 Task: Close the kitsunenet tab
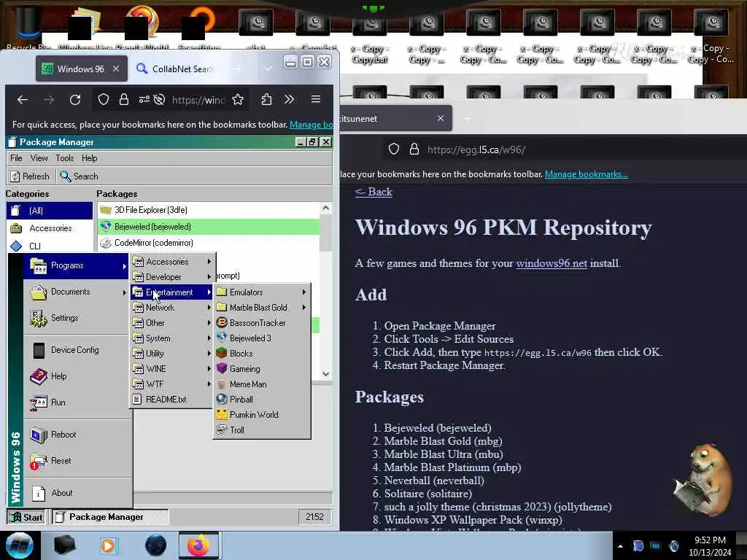click(x=441, y=118)
